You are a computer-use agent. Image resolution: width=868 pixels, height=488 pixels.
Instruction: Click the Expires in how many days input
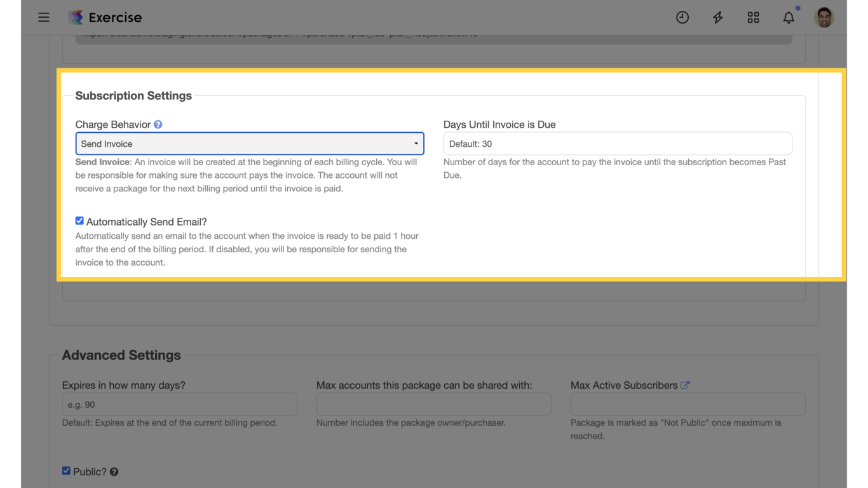pyautogui.click(x=179, y=404)
